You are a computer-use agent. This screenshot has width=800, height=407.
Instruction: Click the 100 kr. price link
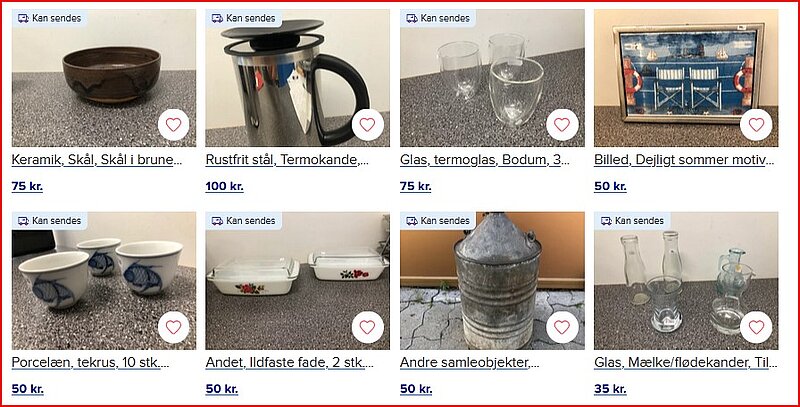(224, 186)
